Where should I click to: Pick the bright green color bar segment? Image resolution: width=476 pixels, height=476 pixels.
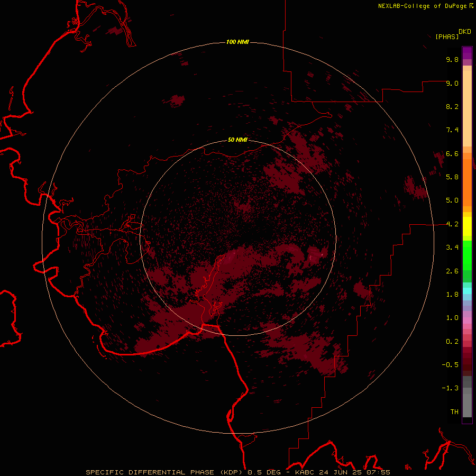(x=467, y=255)
